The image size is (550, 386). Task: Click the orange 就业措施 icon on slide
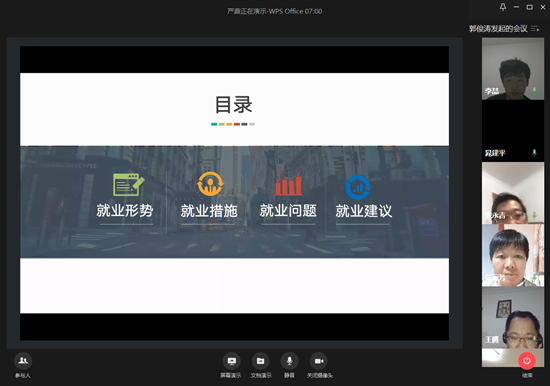[210, 184]
